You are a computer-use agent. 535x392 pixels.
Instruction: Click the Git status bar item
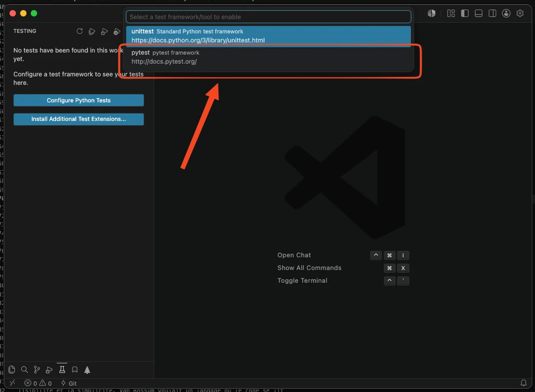(x=68, y=383)
